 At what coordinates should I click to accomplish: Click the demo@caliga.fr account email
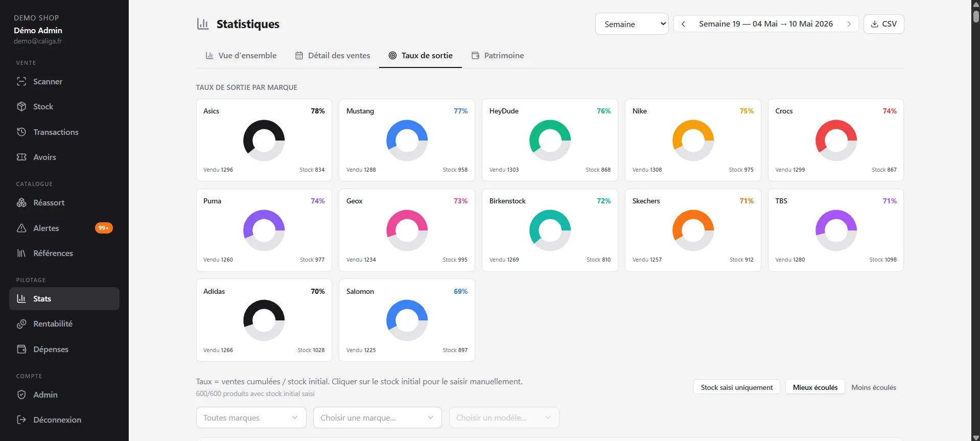click(x=38, y=41)
